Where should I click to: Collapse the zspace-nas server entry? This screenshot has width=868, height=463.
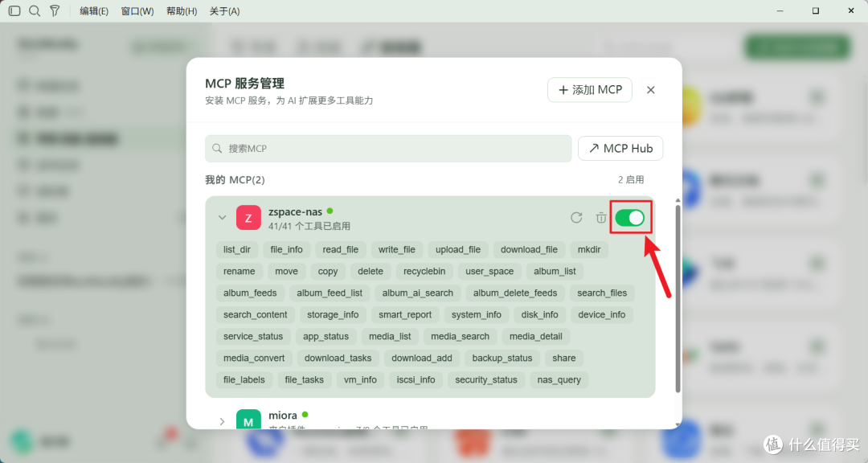tap(222, 218)
